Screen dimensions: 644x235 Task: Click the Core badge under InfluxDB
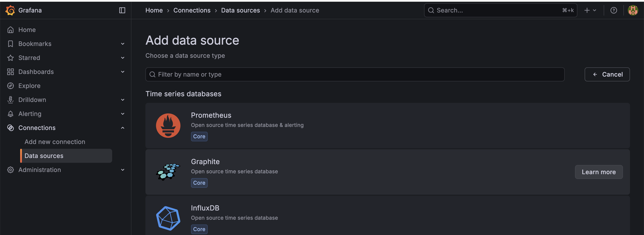point(199,229)
